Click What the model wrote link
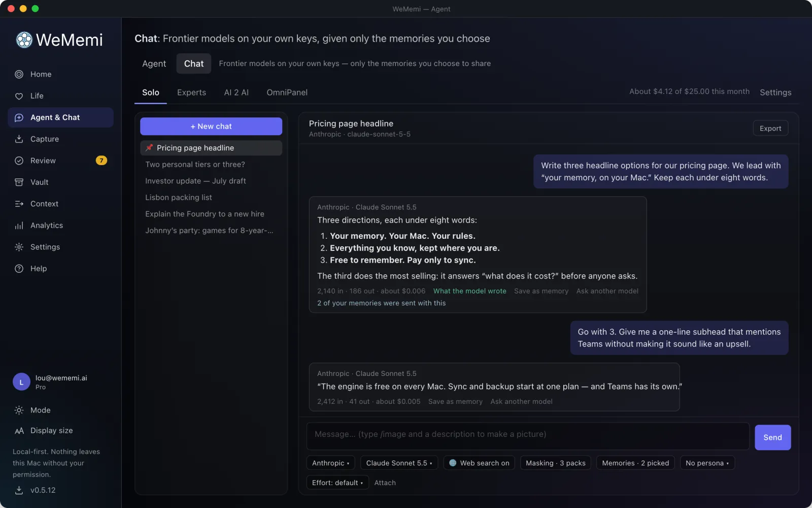The width and height of the screenshot is (812, 508). (x=470, y=291)
